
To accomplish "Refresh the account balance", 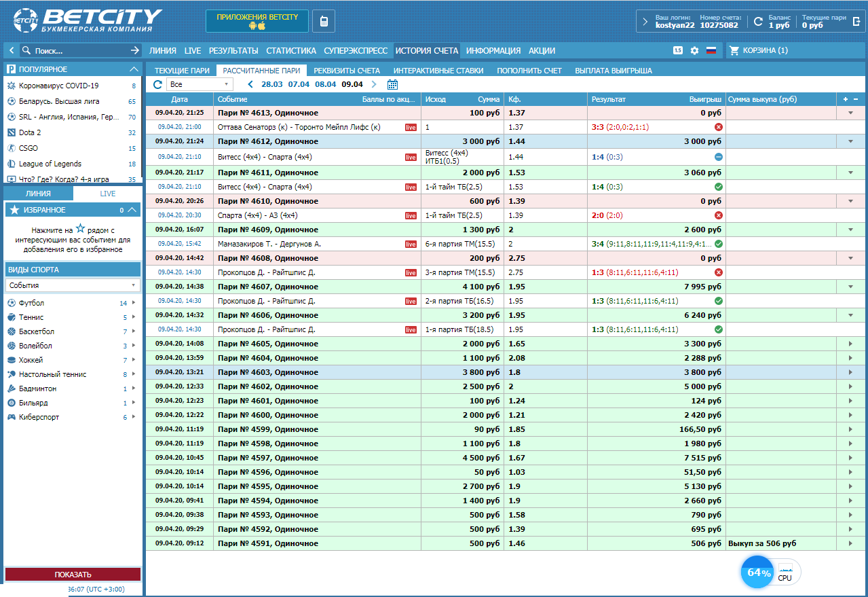I will click(x=759, y=22).
